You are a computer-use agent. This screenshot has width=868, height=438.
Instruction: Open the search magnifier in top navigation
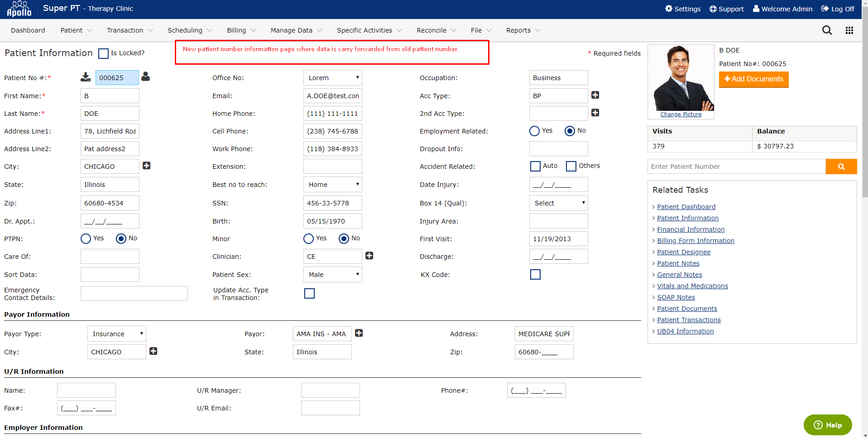pos(827,30)
